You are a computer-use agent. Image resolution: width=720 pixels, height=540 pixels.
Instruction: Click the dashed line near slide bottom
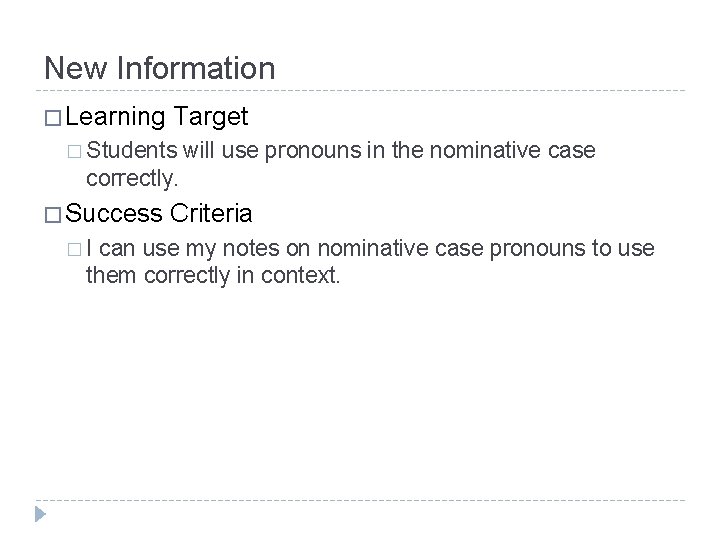coord(360,500)
